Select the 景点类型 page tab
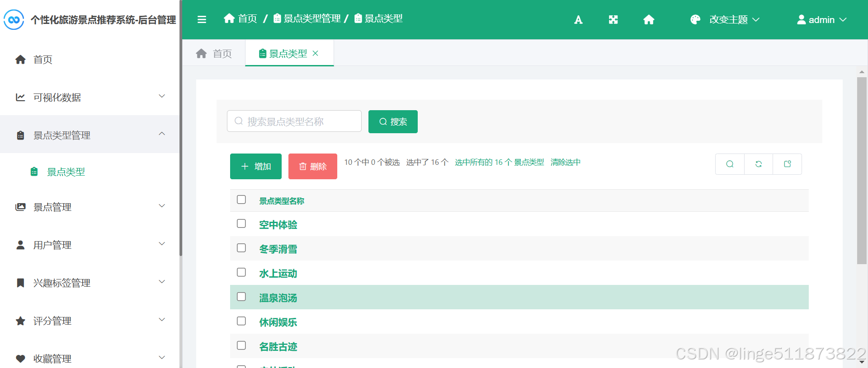This screenshot has height=368, width=868. pyautogui.click(x=289, y=53)
